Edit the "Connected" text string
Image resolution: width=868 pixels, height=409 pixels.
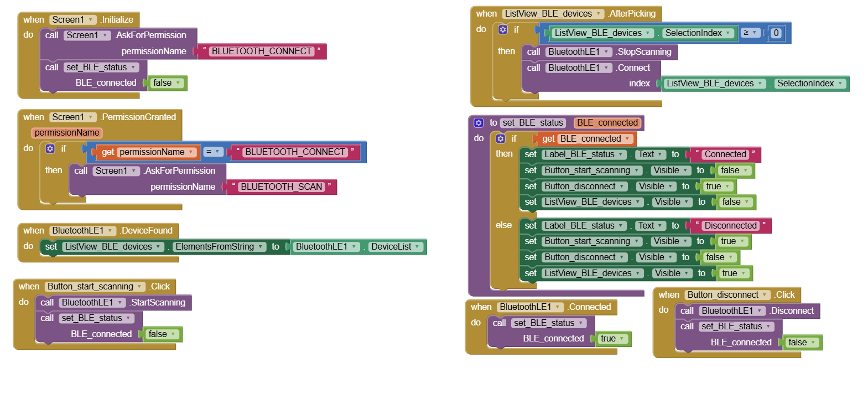(725, 154)
